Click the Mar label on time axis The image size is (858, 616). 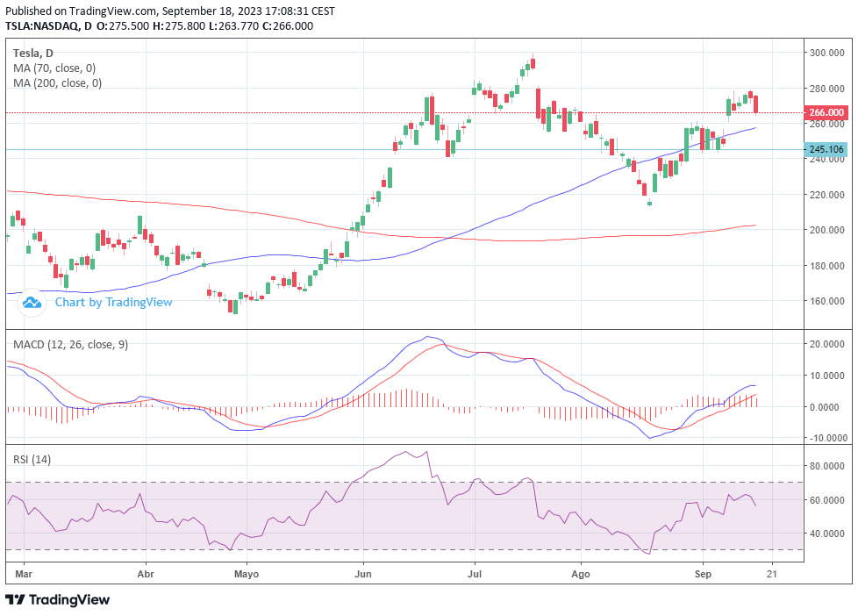(24, 575)
